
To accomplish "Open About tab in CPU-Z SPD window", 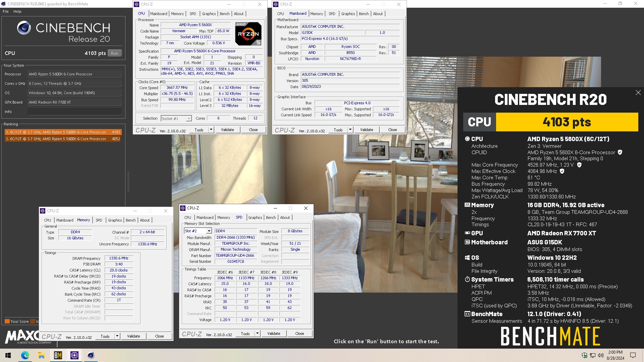I will [285, 218].
